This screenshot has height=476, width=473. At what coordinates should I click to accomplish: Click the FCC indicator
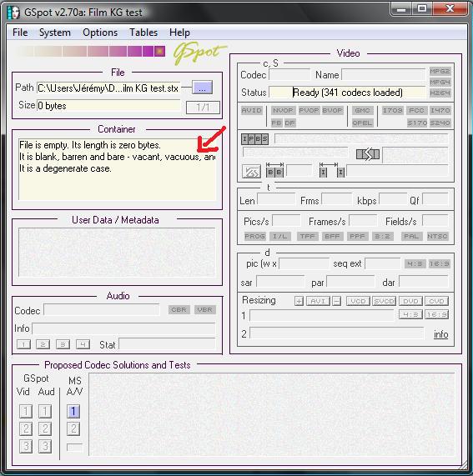pyautogui.click(x=416, y=110)
